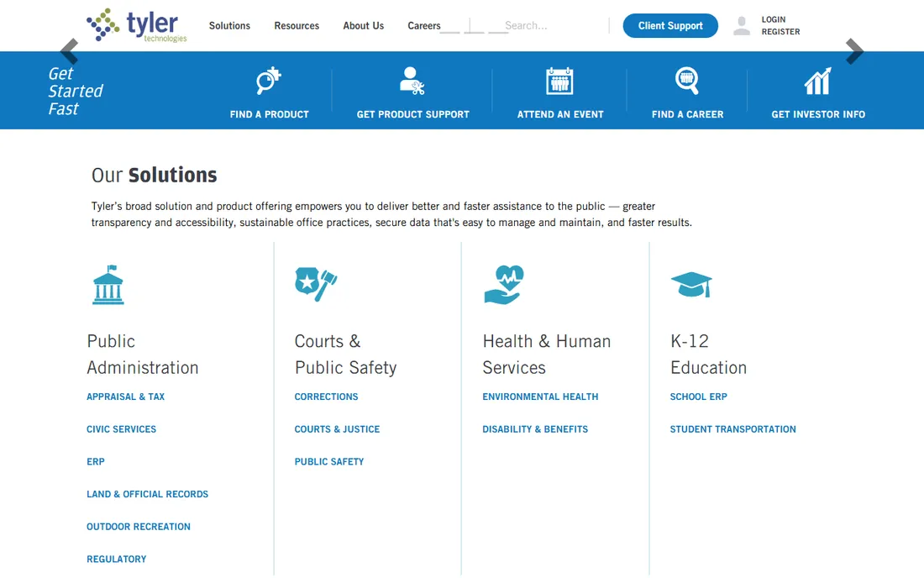The width and height of the screenshot is (924, 578).
Task: Open the Careers menu
Action: (x=423, y=26)
